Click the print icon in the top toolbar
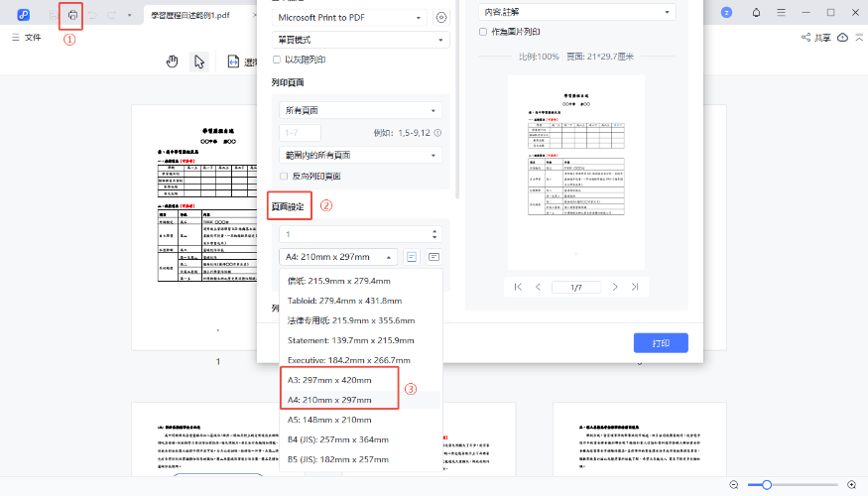The height and width of the screenshot is (496, 868). coord(71,16)
